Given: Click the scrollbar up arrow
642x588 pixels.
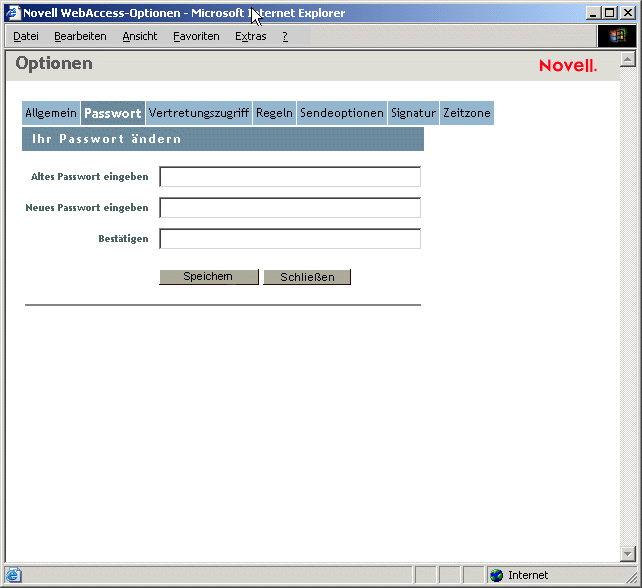Looking at the screenshot, I should [628, 59].
